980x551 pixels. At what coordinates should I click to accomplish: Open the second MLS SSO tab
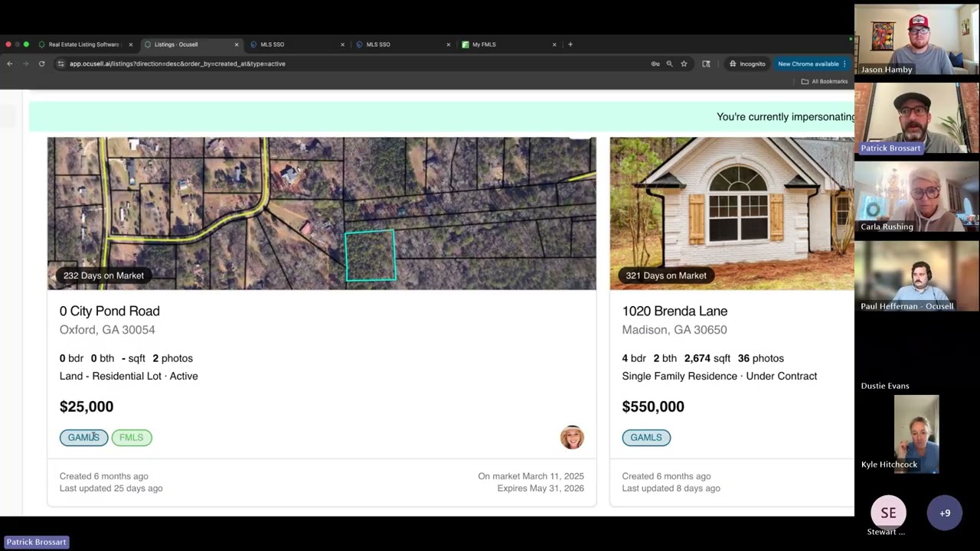401,44
